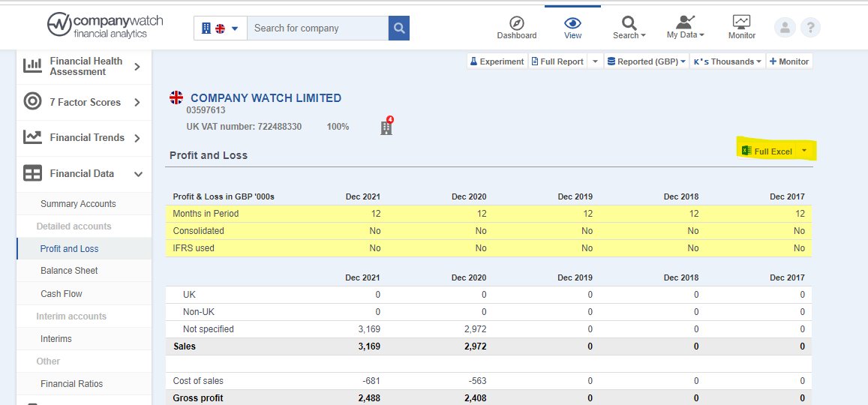This screenshot has height=405, width=868.
Task: Click the Financial Health bar chart icon
Action: (x=32, y=66)
